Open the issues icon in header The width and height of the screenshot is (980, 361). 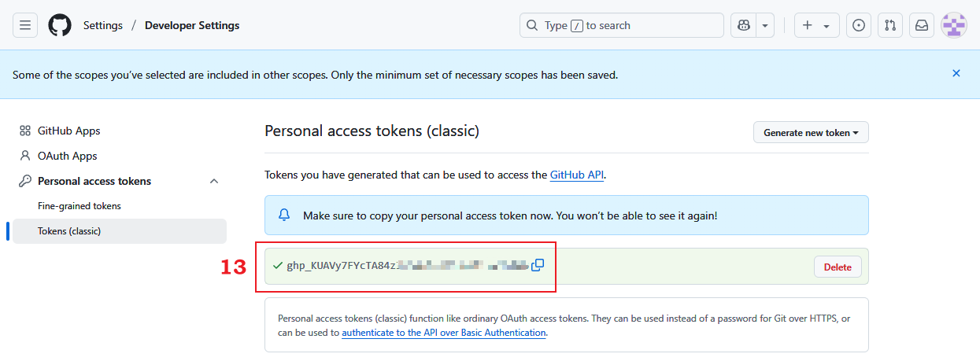click(x=858, y=25)
